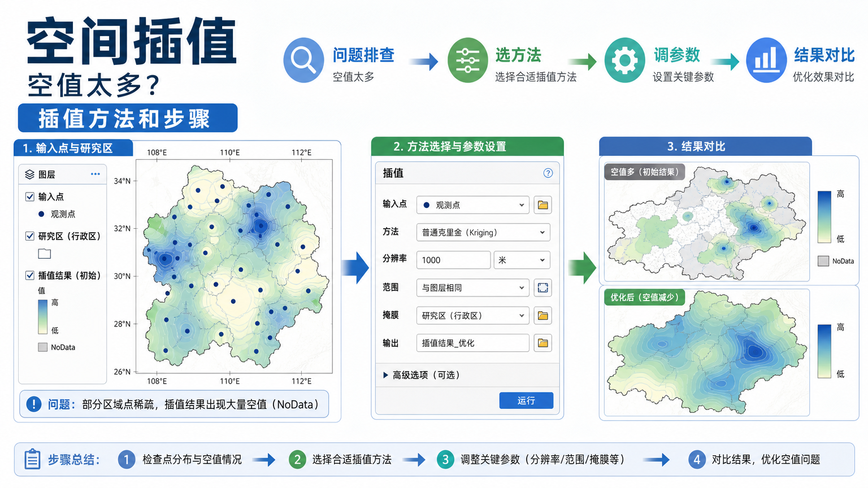Click the 问题排查 step link

coord(363,55)
